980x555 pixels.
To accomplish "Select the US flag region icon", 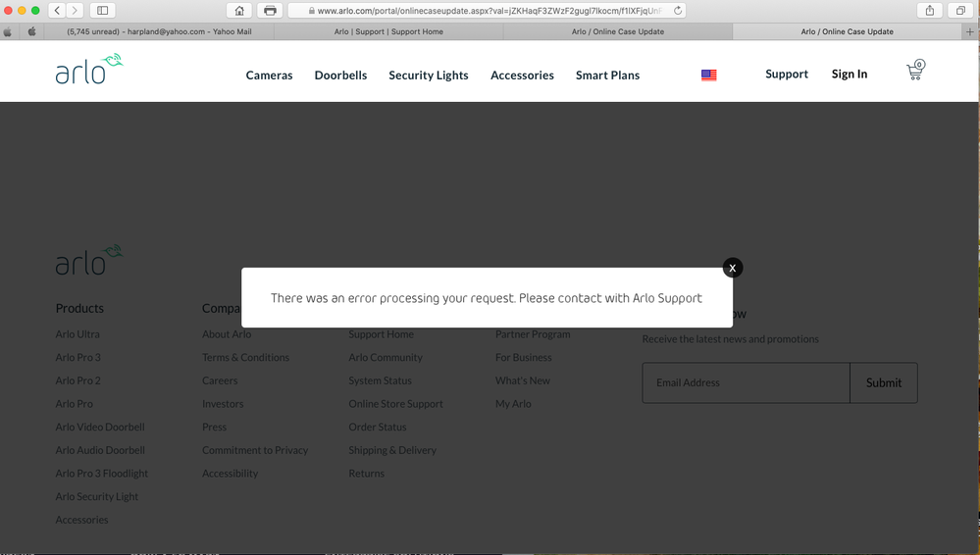I will point(708,75).
